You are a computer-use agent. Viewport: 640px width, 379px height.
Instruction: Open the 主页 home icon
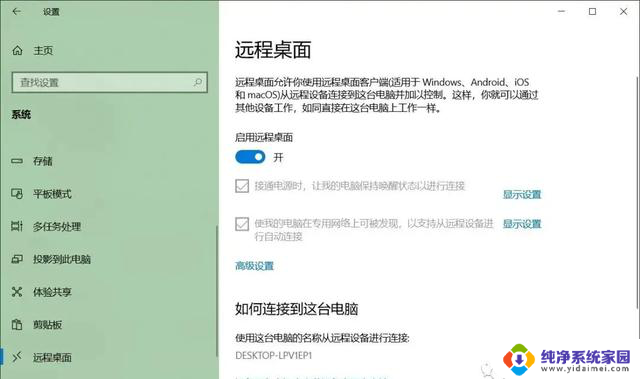pyautogui.click(x=17, y=51)
